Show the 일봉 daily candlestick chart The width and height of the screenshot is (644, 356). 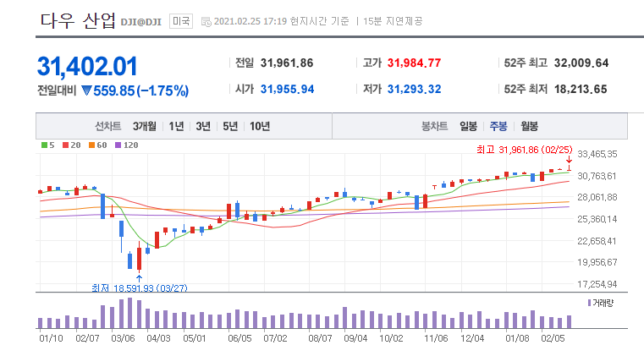pyautogui.click(x=468, y=126)
